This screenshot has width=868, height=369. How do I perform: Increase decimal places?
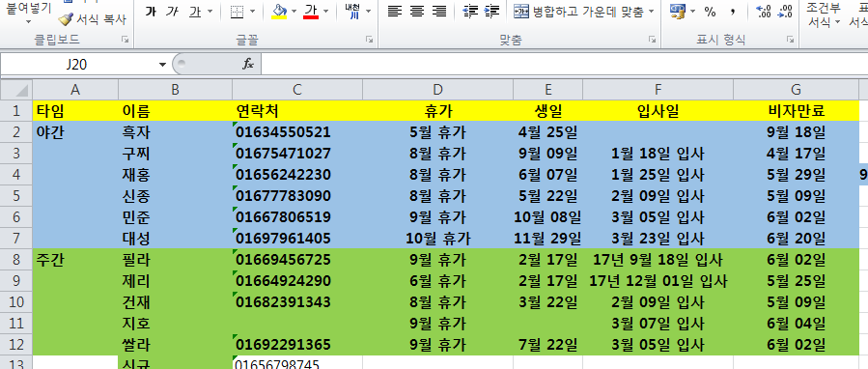[x=764, y=11]
